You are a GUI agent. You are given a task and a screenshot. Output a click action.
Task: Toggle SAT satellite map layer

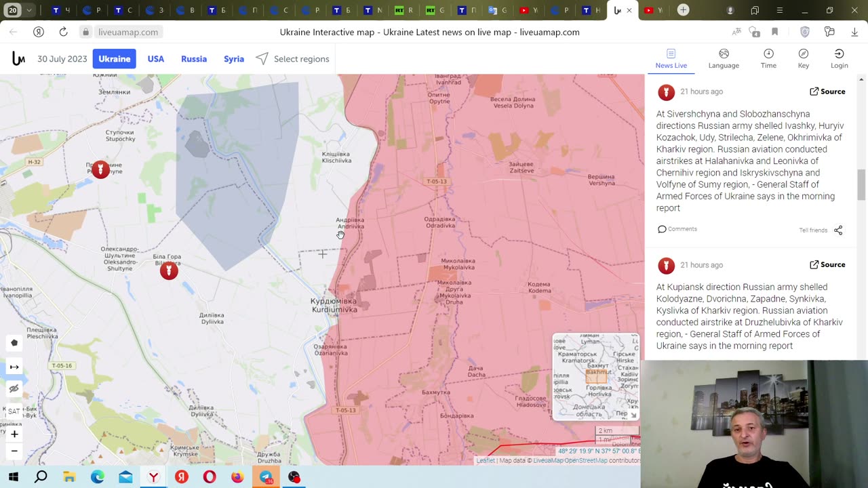coord(14,411)
